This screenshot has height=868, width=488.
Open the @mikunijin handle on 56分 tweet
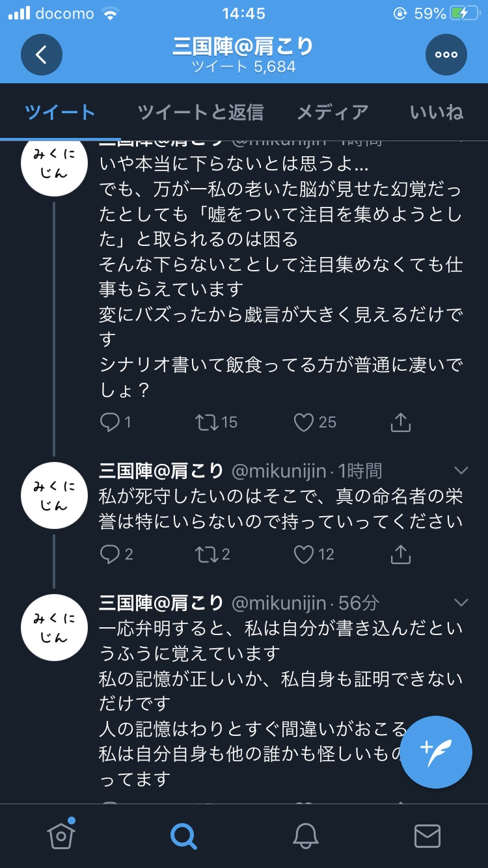(278, 603)
